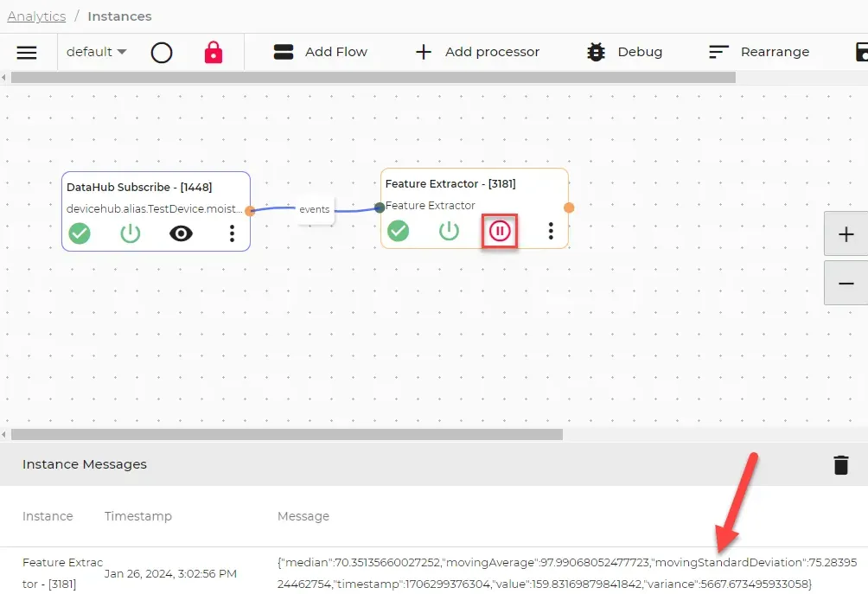Toggle DataHub Subscribe eye visibility icon

coord(181,233)
